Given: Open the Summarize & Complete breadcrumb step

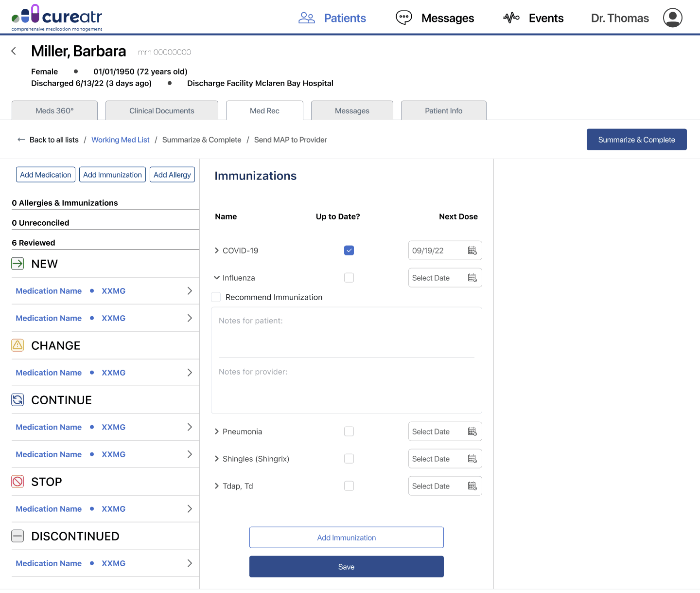Looking at the screenshot, I should [202, 140].
